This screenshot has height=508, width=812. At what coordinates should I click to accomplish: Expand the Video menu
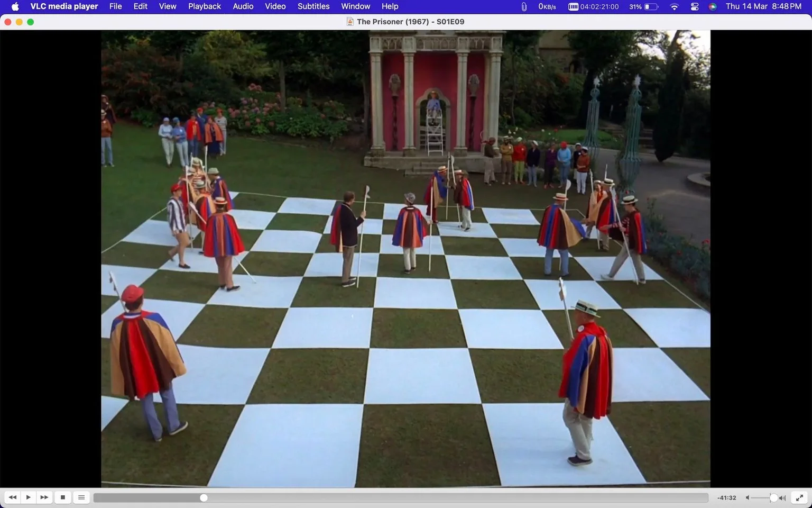[275, 6]
